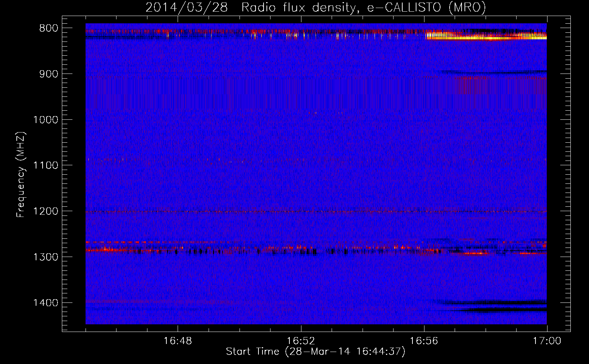Click the 1000 frequency tick label
Screen dimensions: 589x364
[x=46, y=120]
